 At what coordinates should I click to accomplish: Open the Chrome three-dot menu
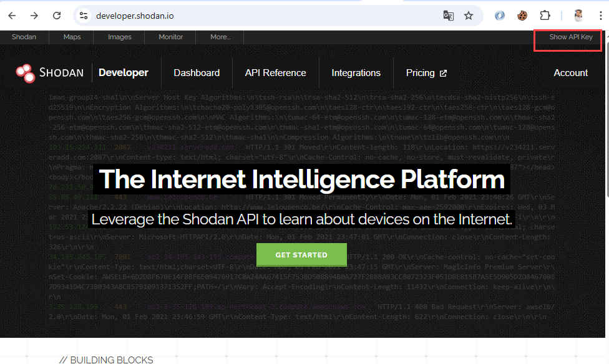click(600, 16)
